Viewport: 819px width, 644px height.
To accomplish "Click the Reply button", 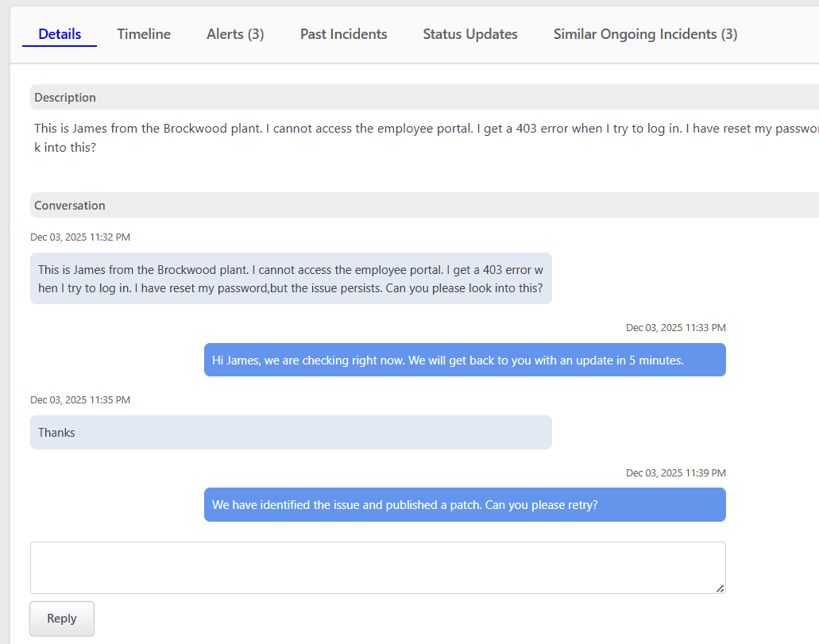I will pos(61,618).
